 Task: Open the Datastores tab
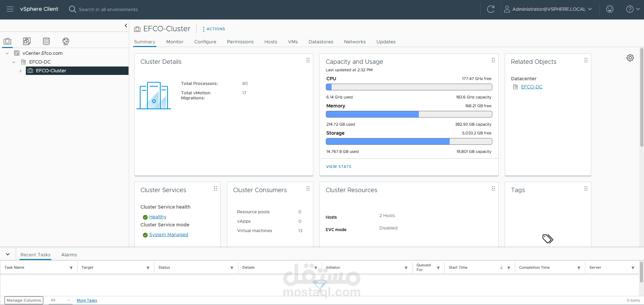coord(321,42)
